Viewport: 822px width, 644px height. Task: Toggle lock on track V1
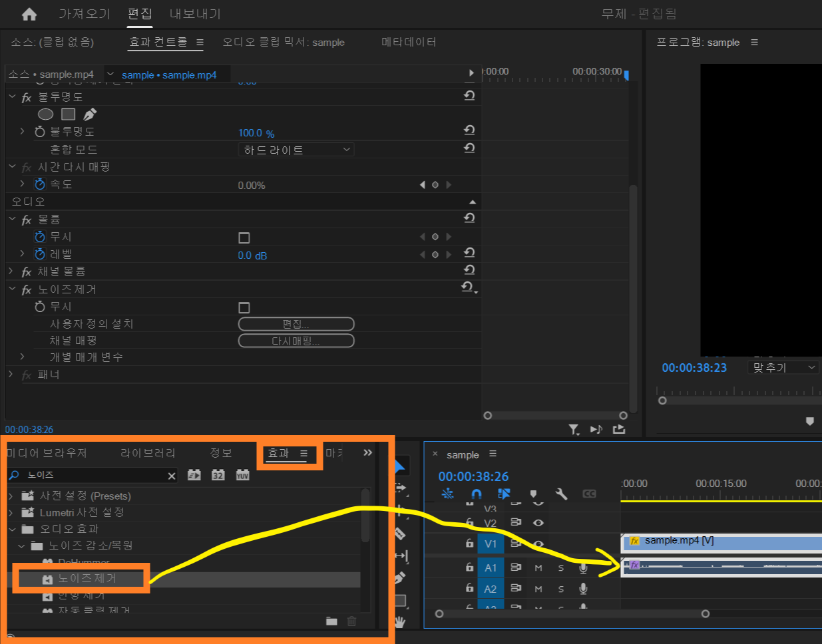pos(469,544)
